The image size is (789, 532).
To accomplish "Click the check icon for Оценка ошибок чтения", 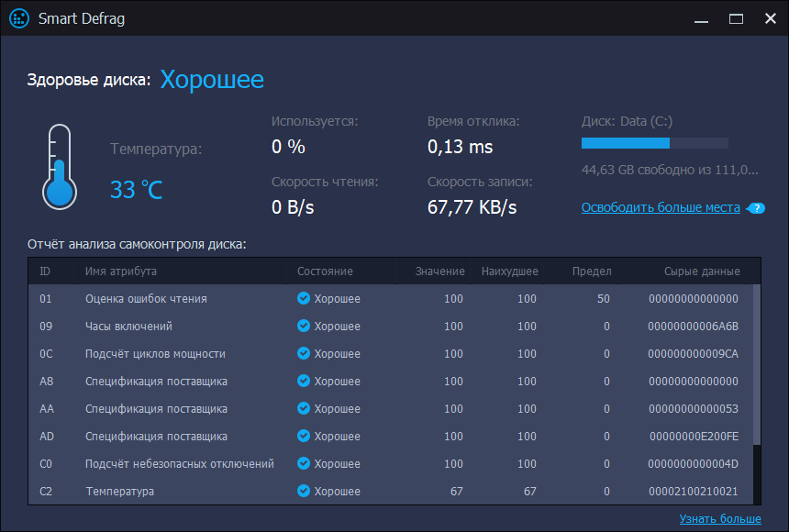I will pos(304,298).
